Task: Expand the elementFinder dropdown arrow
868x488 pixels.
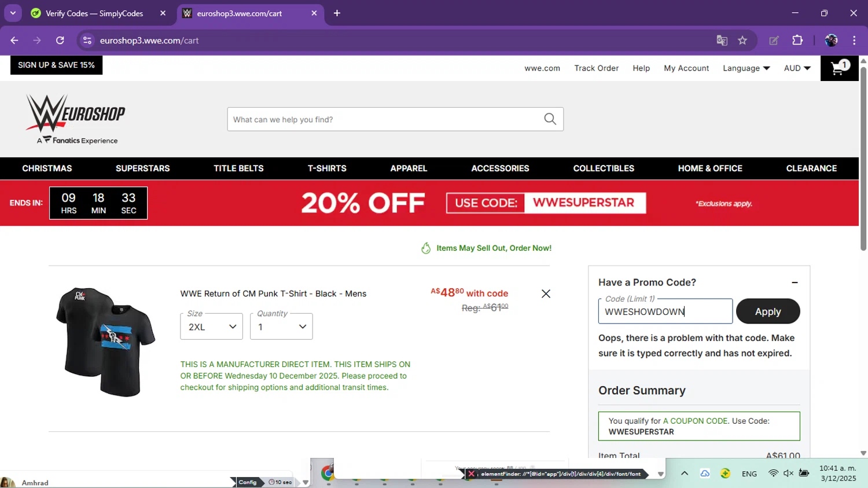Action: (660, 474)
